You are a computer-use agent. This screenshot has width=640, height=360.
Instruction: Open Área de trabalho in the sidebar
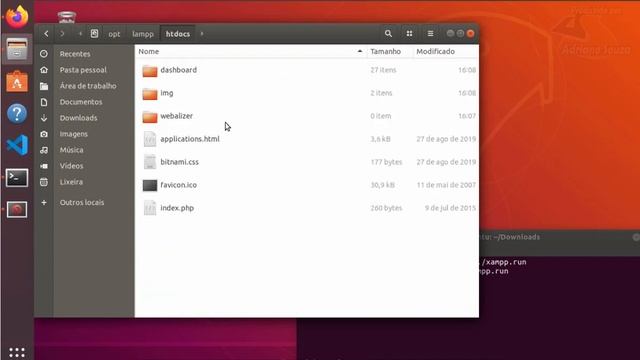88,86
